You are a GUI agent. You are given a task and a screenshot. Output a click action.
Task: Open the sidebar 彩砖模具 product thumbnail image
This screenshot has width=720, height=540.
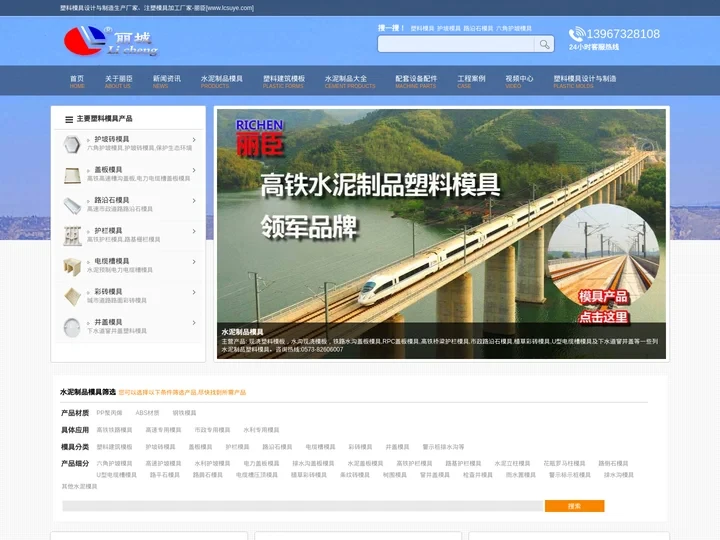coord(72,297)
